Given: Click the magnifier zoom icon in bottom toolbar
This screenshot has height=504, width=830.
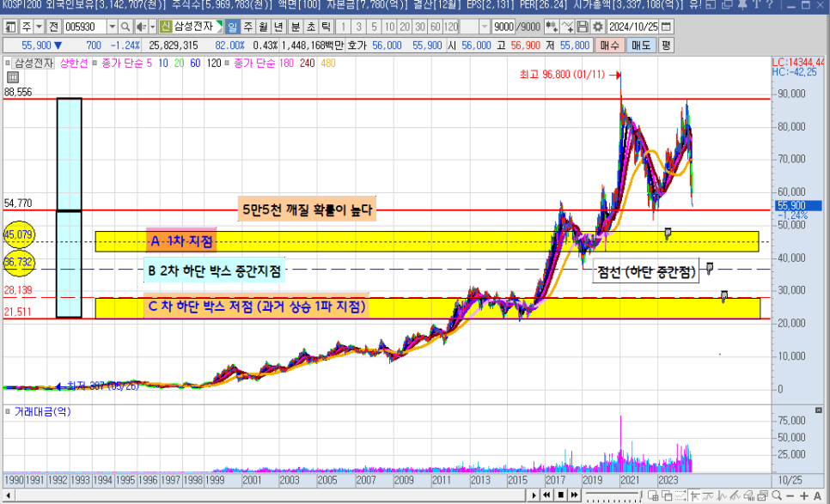Looking at the screenshot, I should click(777, 495).
